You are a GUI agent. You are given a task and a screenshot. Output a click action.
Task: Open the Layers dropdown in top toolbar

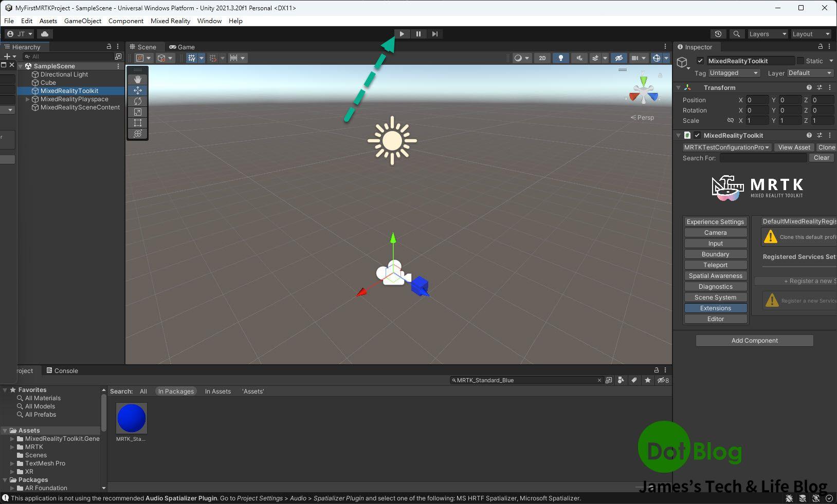click(x=768, y=34)
